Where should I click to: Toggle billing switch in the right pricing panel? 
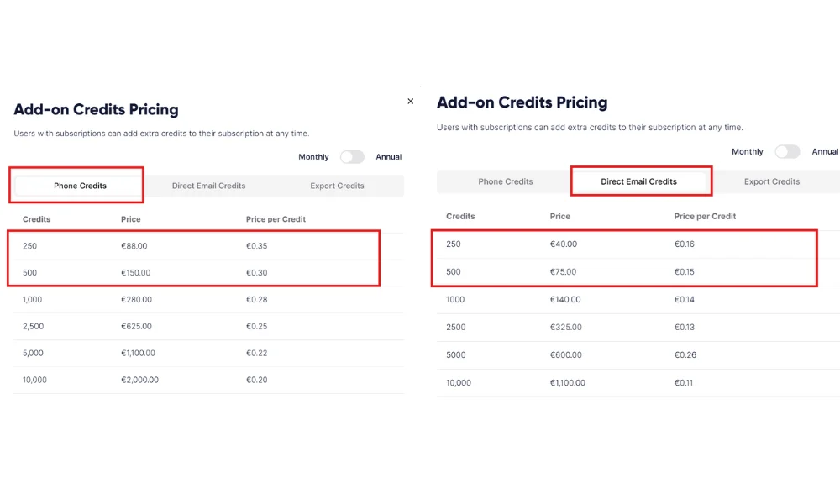787,152
